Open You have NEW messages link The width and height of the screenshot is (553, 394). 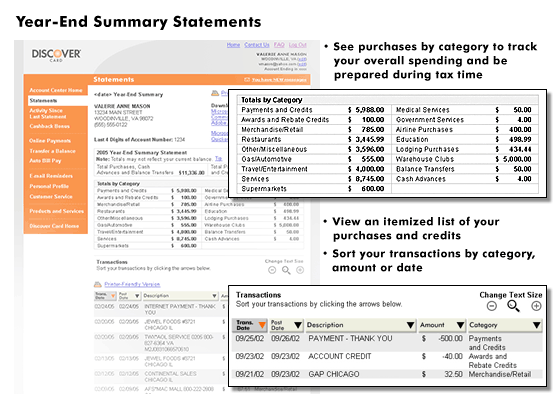279,80
